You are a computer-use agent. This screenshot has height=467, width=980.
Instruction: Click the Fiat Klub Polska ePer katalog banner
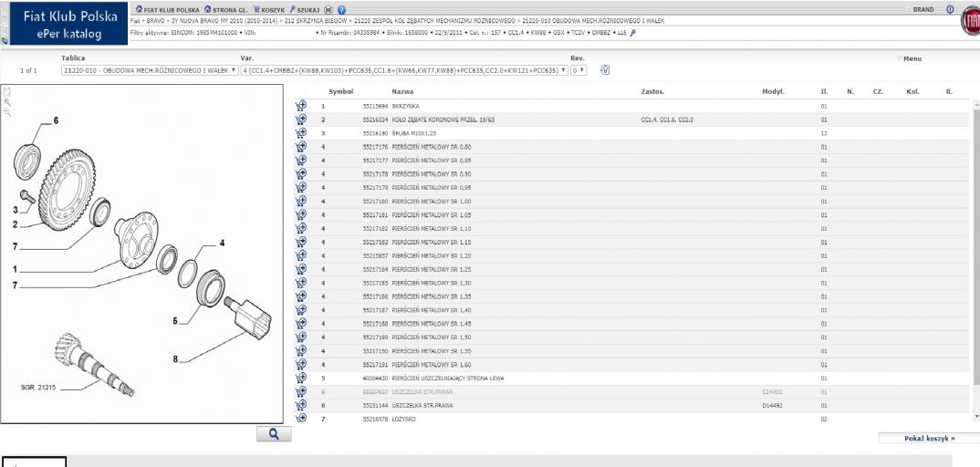click(68, 25)
